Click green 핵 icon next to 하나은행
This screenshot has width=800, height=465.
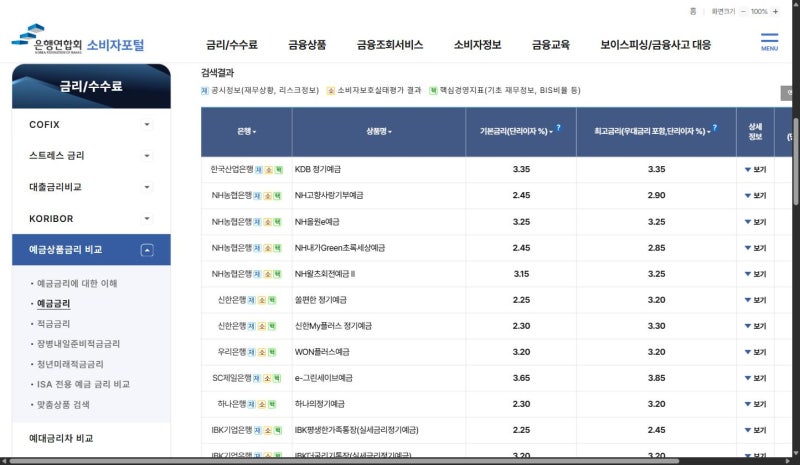tap(272, 404)
